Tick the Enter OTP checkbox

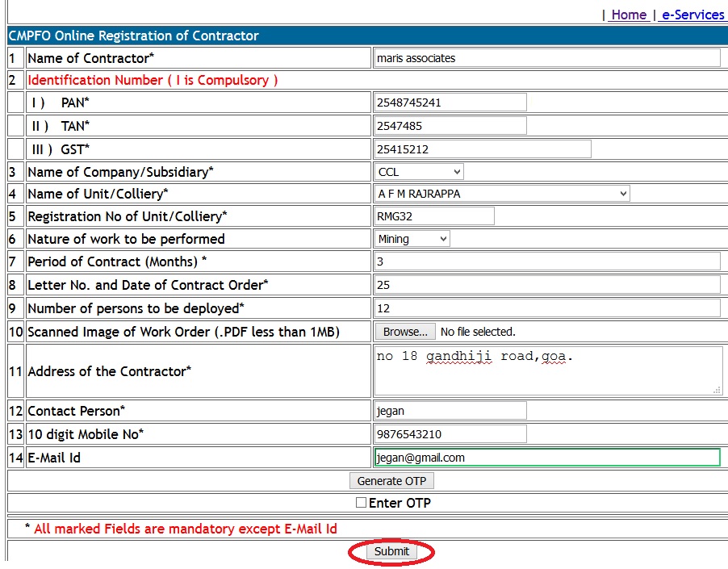tap(362, 503)
